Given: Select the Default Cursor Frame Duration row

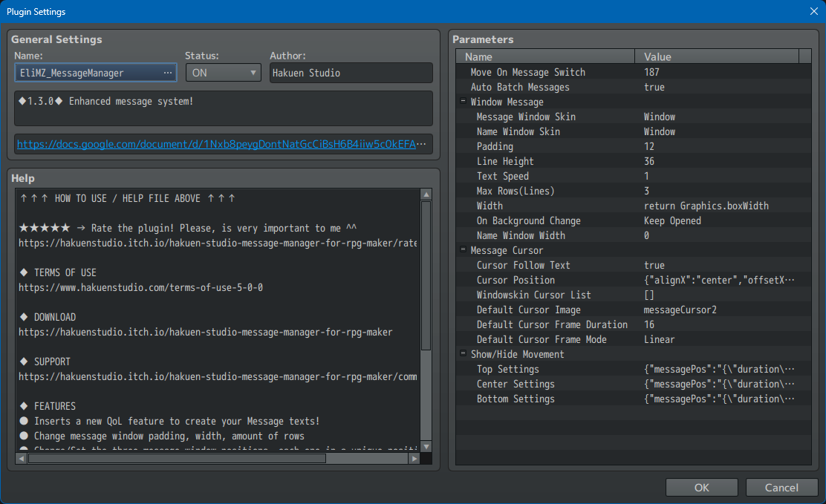Looking at the screenshot, I should pyautogui.click(x=634, y=324).
